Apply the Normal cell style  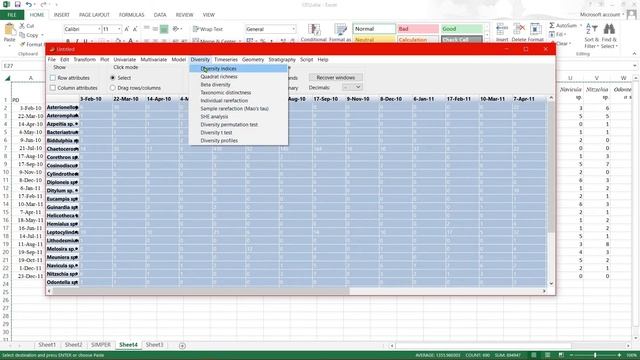374,29
